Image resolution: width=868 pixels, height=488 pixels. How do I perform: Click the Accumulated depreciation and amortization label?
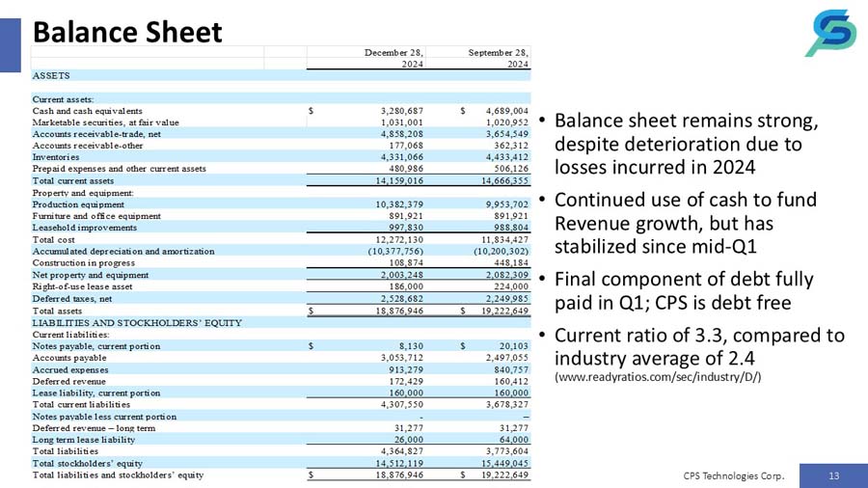pos(123,251)
